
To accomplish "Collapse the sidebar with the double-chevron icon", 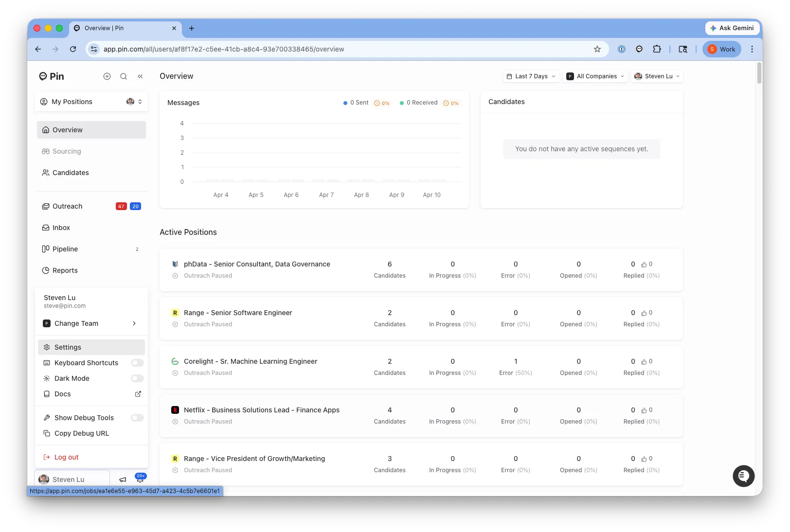I will (140, 76).
